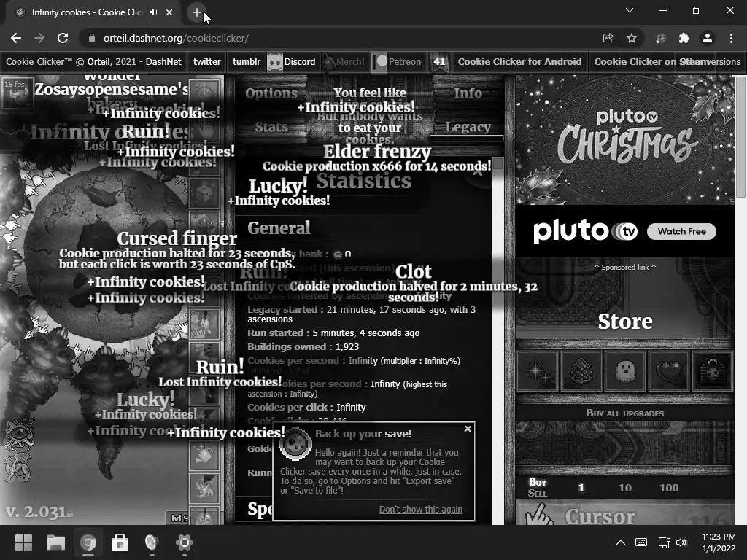Screen dimensions: 747x560
Task: Set bulk amount to 1
Action: coord(581,488)
